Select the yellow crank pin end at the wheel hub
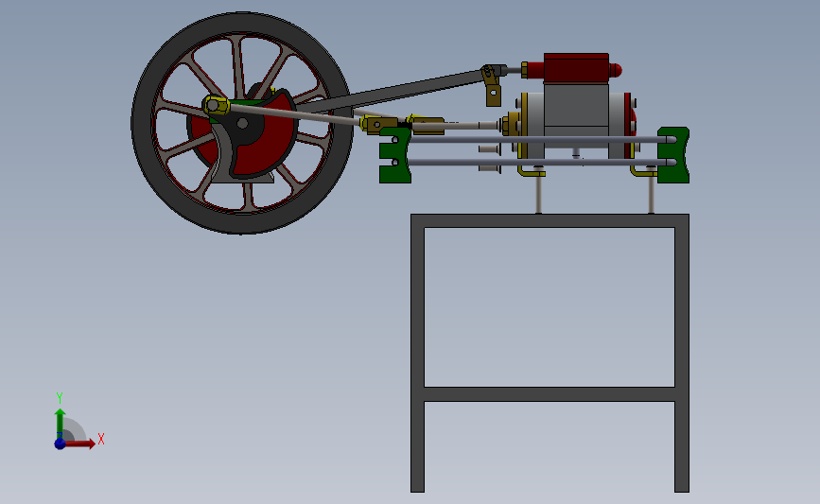Screen dimensions: 820x504 pyautogui.click(x=215, y=106)
